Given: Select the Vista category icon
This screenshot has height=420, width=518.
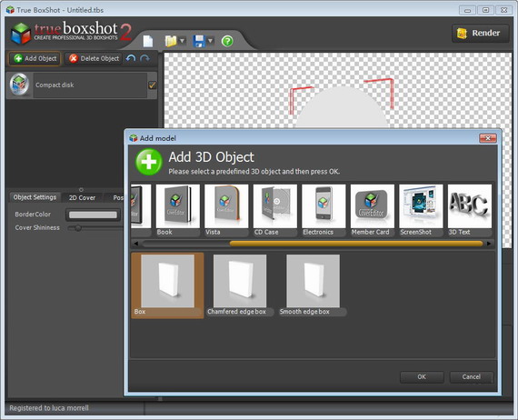Looking at the screenshot, I should [226, 210].
